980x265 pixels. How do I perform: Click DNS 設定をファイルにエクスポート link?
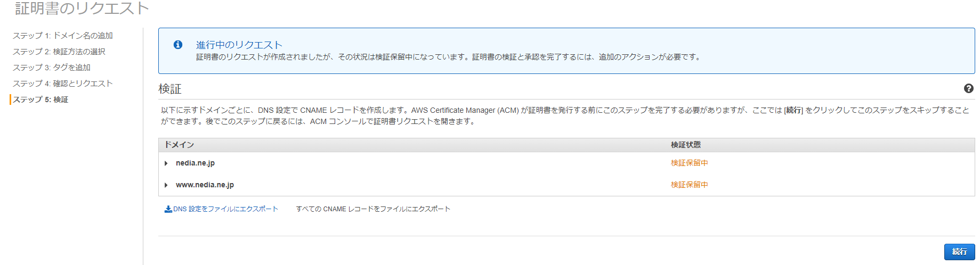[x=225, y=209]
